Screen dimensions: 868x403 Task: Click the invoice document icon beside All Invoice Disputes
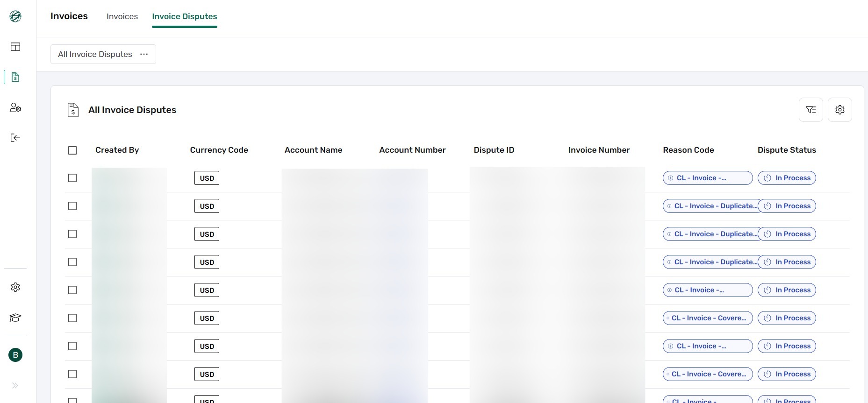click(x=73, y=110)
